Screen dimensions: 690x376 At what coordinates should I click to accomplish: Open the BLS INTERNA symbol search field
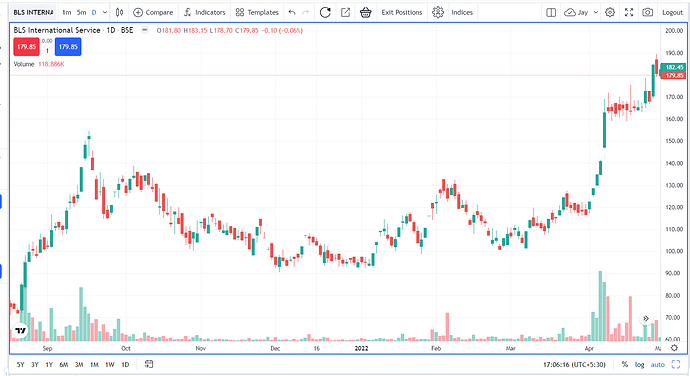point(33,12)
